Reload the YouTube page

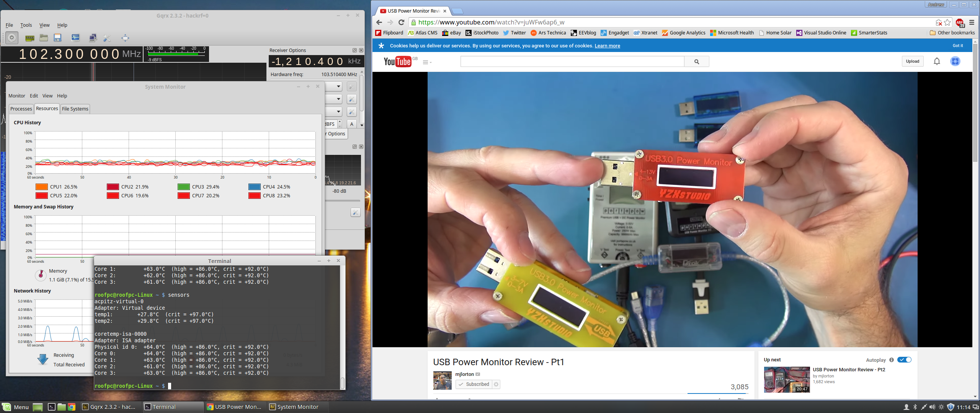[401, 23]
